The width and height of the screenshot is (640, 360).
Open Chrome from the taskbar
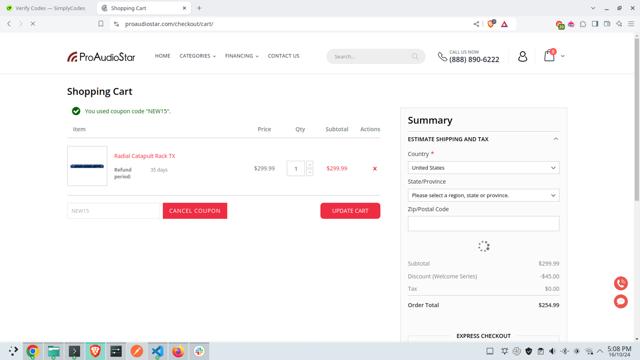tap(33, 351)
